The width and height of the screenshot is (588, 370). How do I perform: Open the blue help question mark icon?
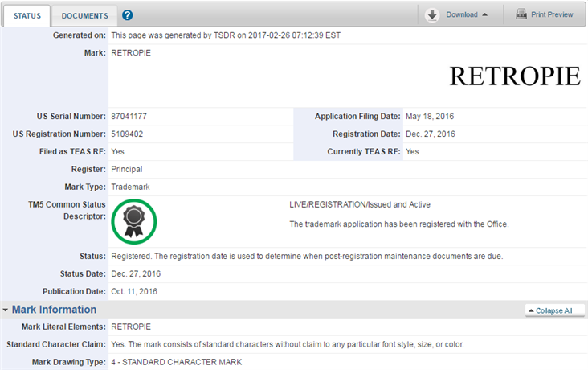128,15
